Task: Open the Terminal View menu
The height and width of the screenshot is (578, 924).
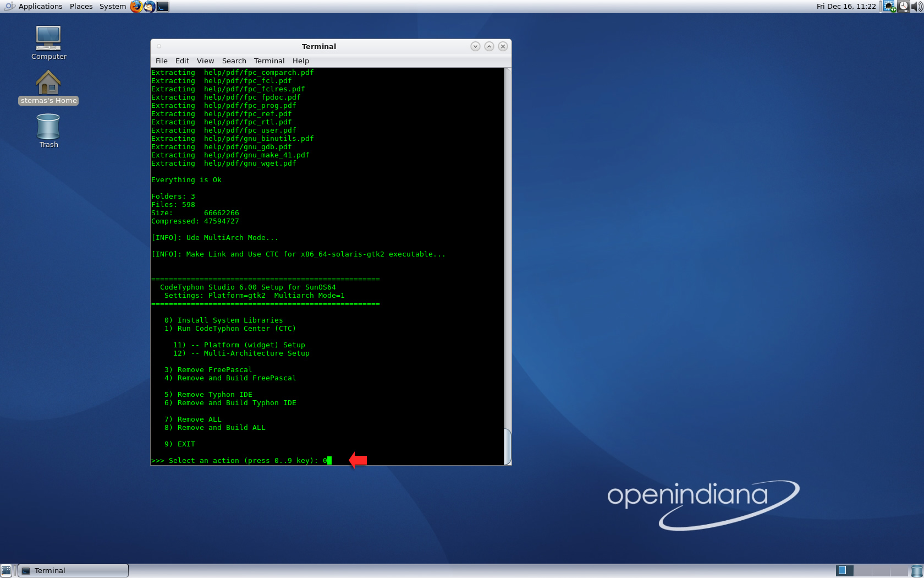Action: tap(205, 61)
